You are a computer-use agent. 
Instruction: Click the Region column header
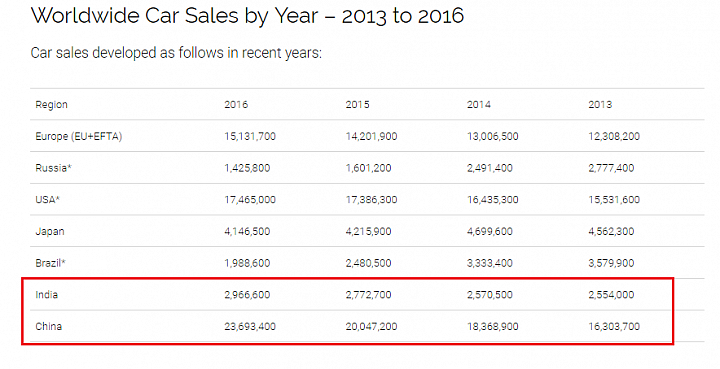point(51,105)
